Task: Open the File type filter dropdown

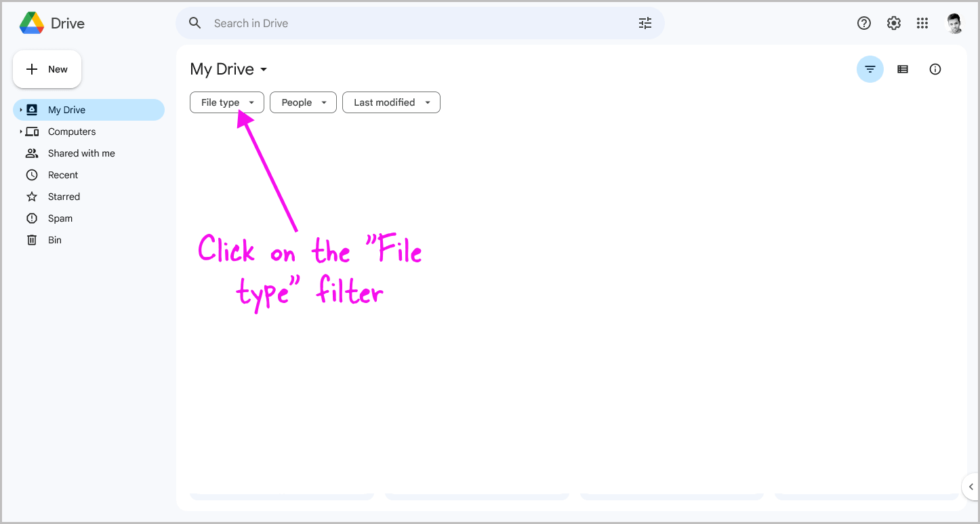Action: [226, 102]
